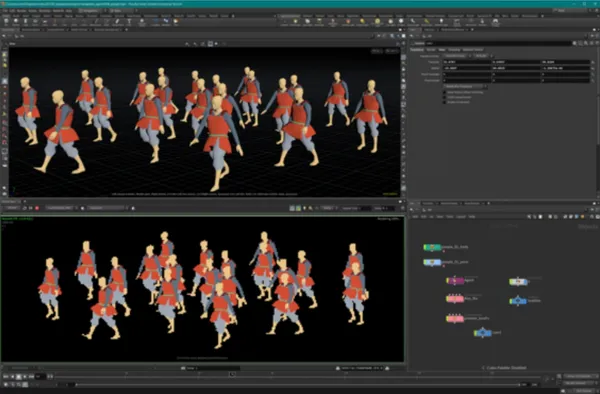
Task: Switch to the Transform parameter tab
Action: 417,50
